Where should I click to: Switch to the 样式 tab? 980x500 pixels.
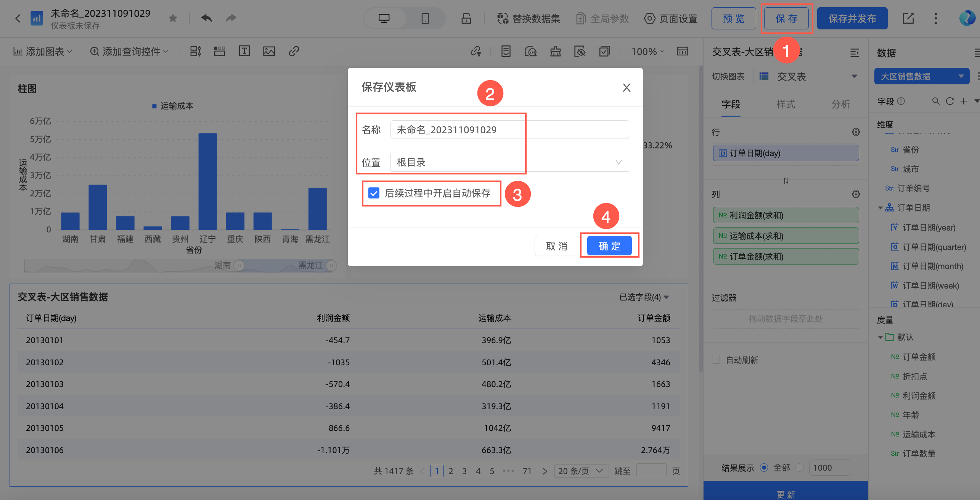(x=786, y=104)
